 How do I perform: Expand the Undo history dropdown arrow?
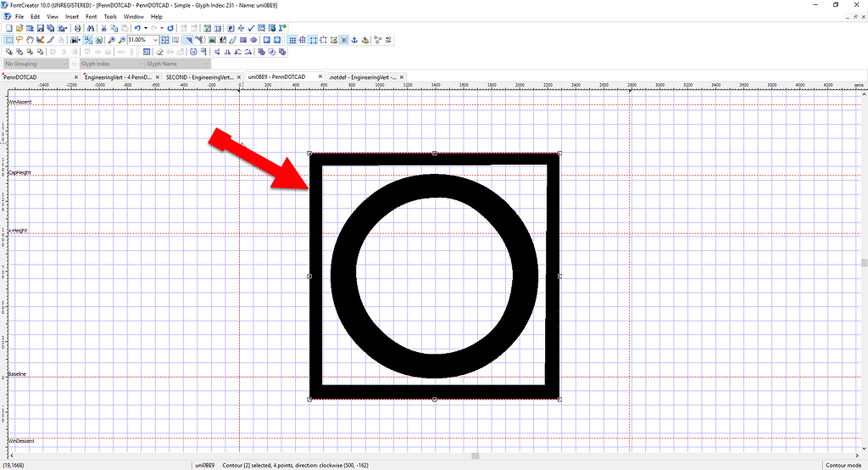point(146,28)
